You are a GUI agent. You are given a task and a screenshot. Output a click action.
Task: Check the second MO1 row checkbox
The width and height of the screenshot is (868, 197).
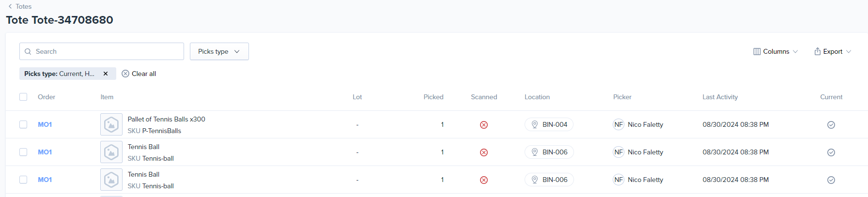click(23, 152)
